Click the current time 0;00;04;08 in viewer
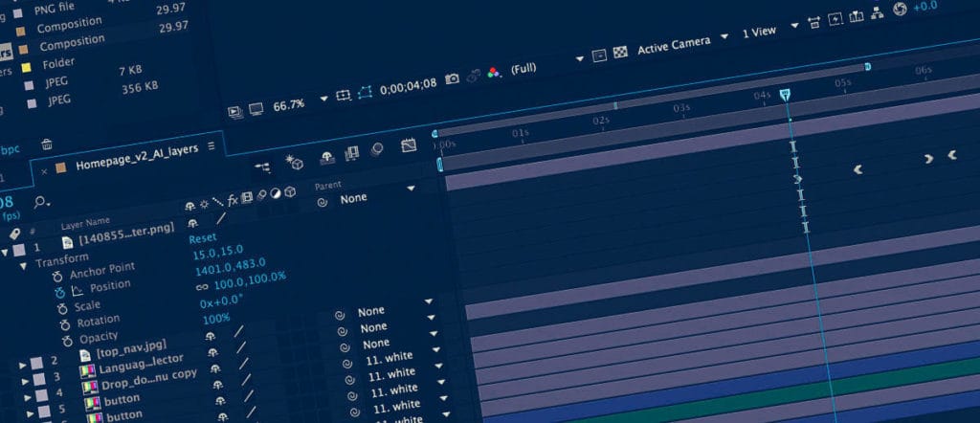The image size is (980, 423). point(408,85)
